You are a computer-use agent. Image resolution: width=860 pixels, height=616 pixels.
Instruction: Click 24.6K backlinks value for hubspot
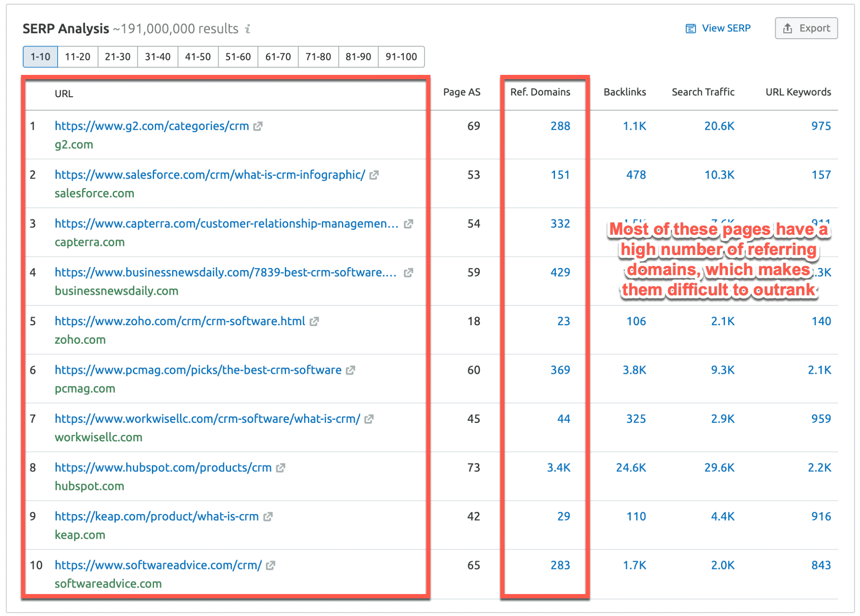[x=631, y=468]
